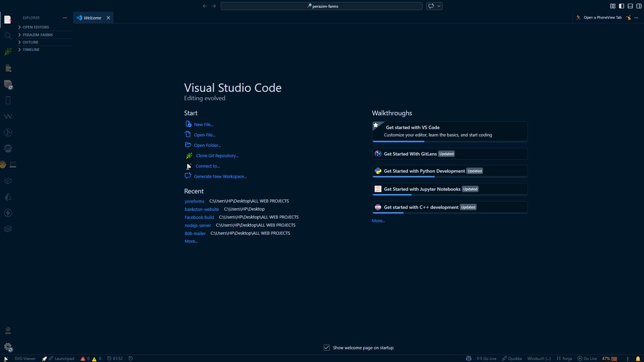Click Launchpad rocket status bar item
Viewport: 644px width, 362px height.
click(58, 358)
